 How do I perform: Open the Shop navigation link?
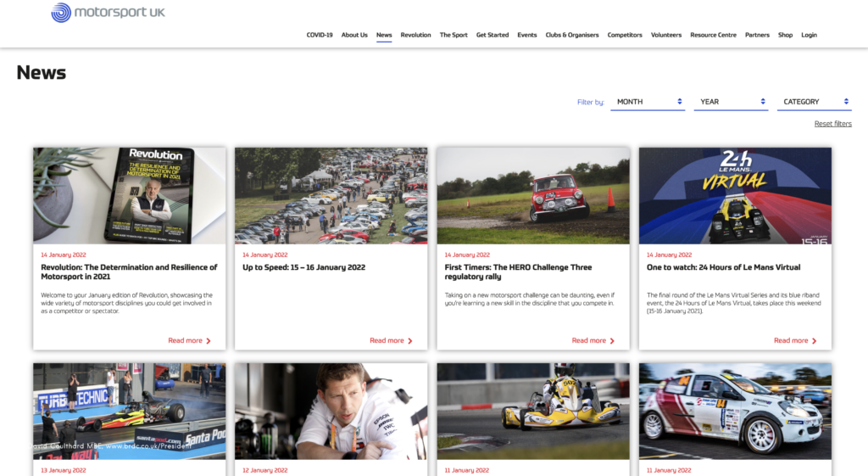click(785, 35)
